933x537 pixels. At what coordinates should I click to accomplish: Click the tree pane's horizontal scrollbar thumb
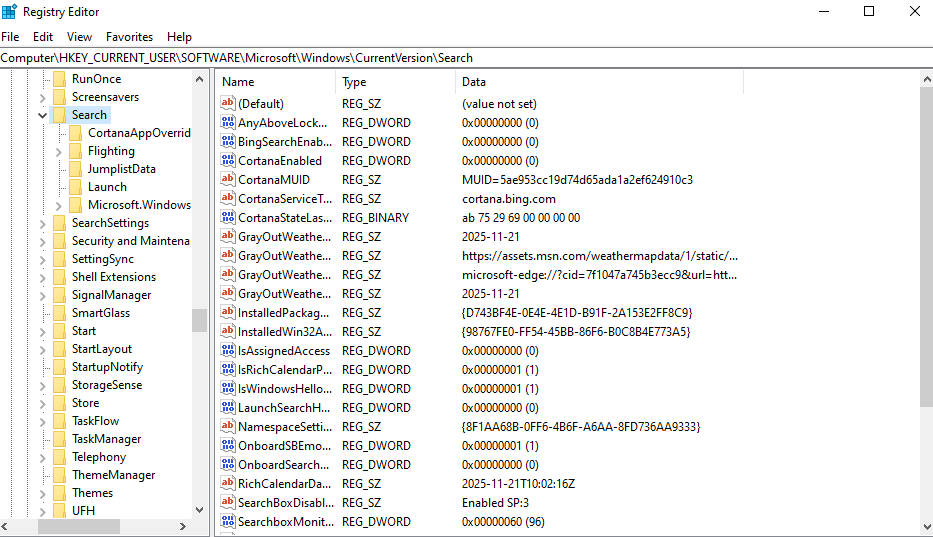point(79,526)
